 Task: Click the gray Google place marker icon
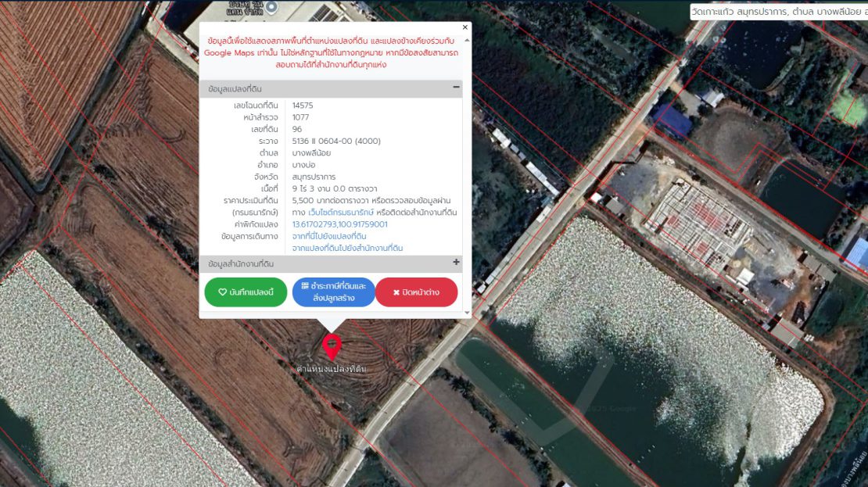coord(271,7)
